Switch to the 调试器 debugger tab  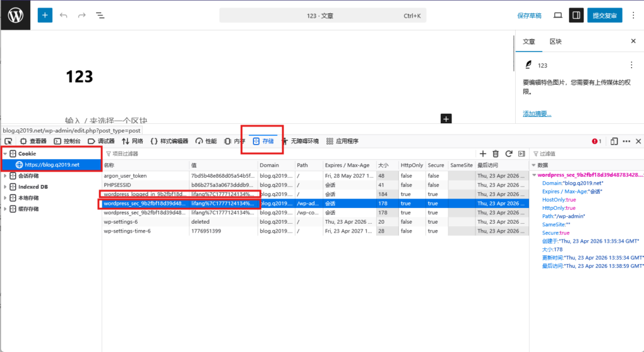pos(101,141)
